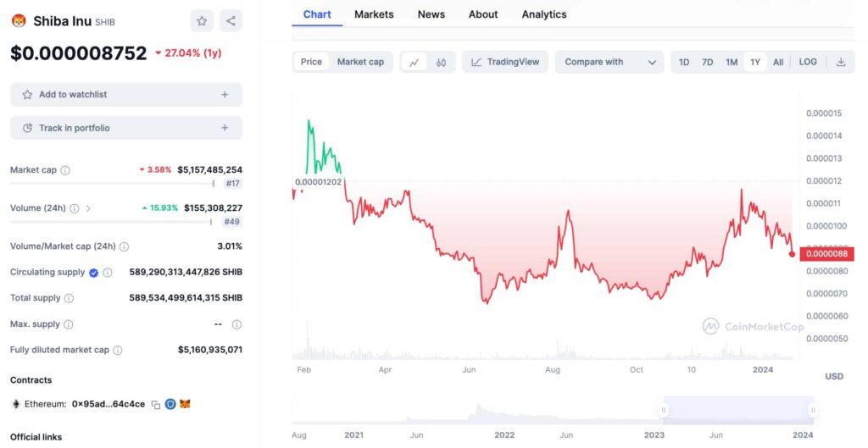This screenshot has width=868, height=448.
Task: Click the Market cap rank progress bar
Action: [x=113, y=184]
